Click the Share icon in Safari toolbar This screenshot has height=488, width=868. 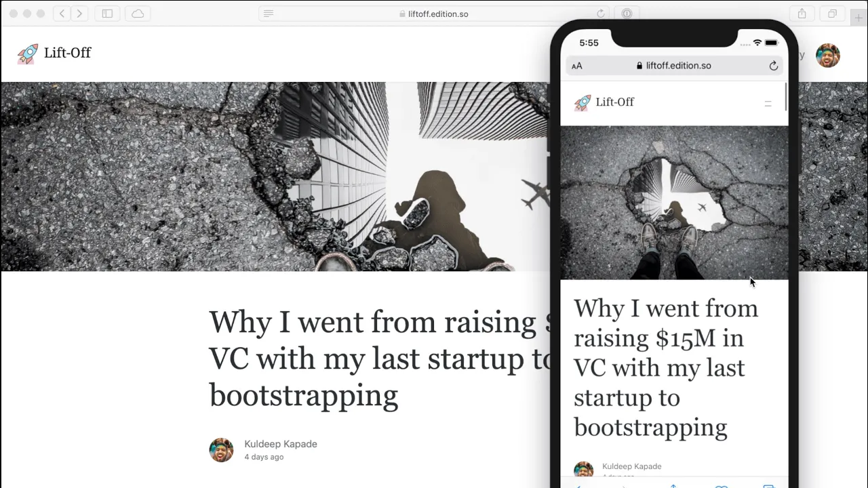click(x=802, y=14)
